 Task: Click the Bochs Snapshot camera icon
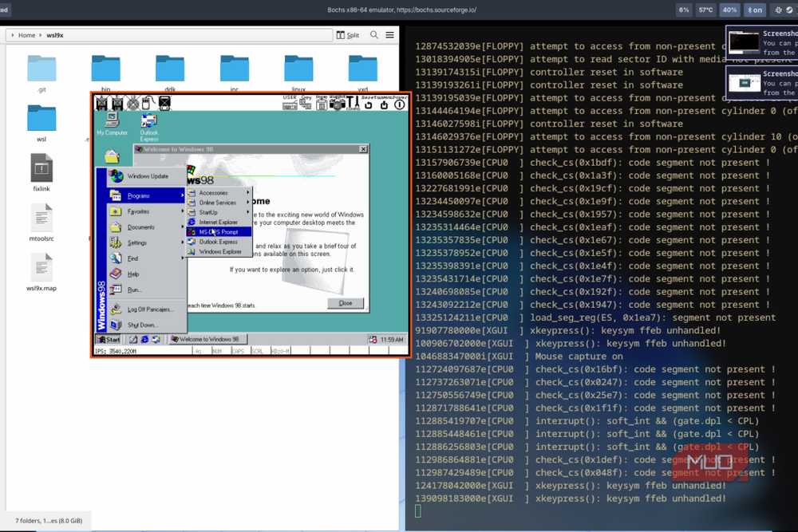337,103
